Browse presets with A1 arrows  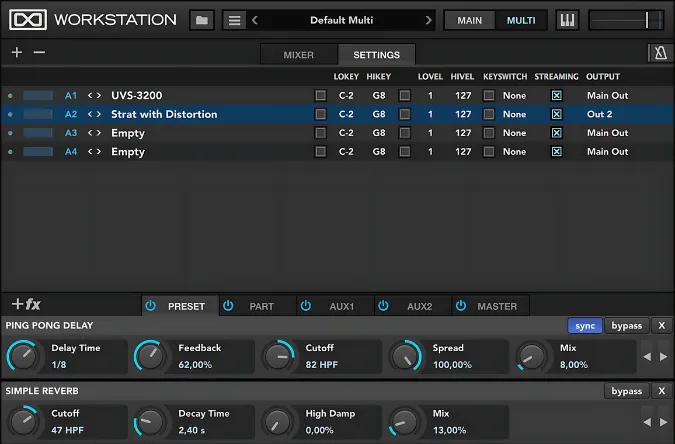click(94, 96)
